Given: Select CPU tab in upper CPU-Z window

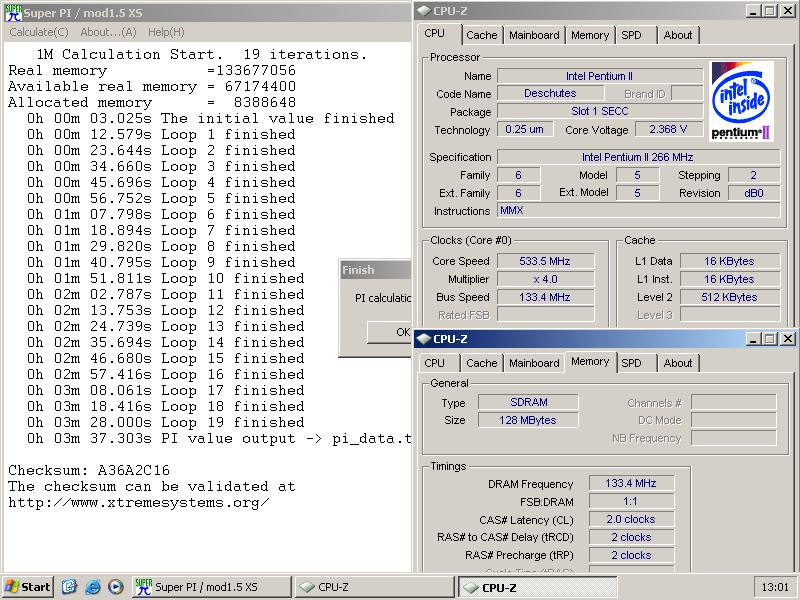Looking at the screenshot, I should click(434, 33).
